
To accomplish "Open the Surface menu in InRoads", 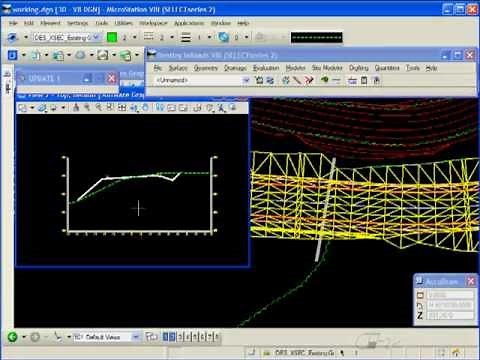I will coord(178,68).
